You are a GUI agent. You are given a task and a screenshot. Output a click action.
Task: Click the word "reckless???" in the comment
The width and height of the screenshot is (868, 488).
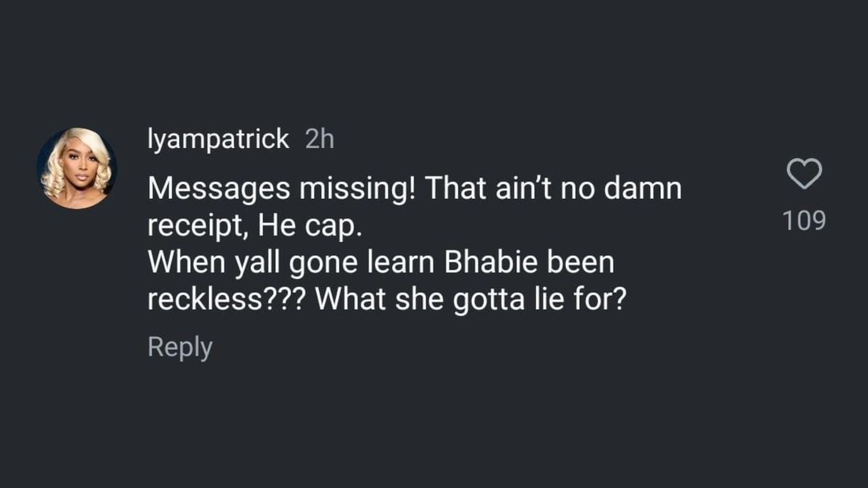[226, 299]
